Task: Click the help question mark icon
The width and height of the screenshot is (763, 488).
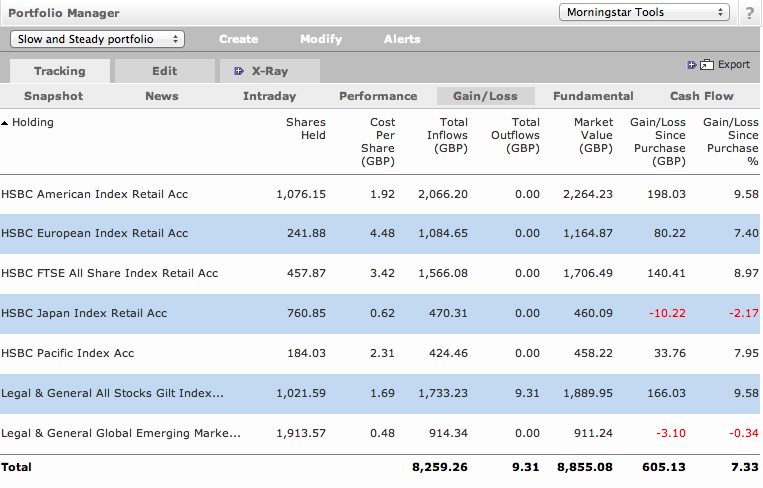Action: click(x=750, y=13)
